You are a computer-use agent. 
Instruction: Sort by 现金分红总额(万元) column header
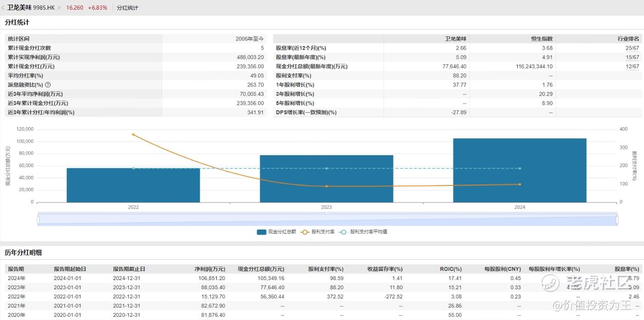point(261,269)
